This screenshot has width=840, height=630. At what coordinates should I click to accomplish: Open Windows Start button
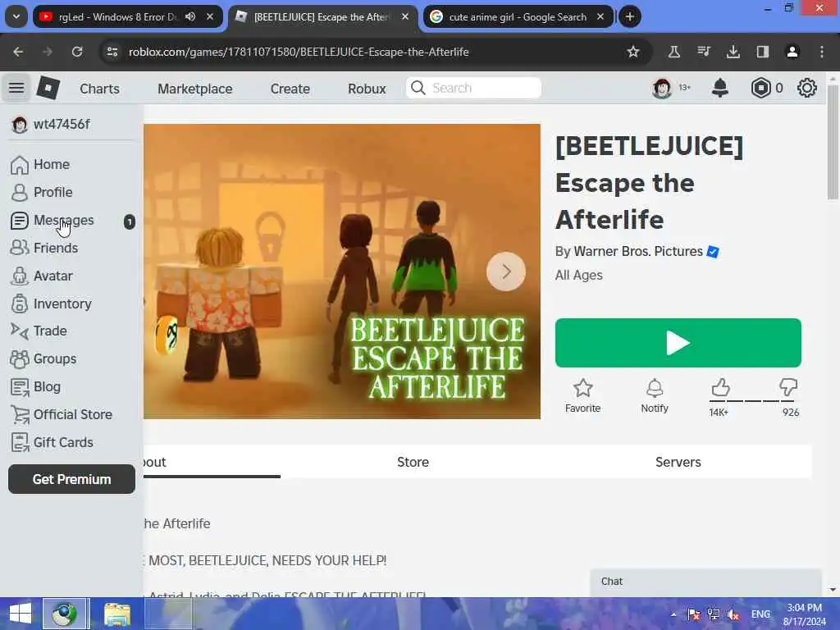(x=21, y=614)
